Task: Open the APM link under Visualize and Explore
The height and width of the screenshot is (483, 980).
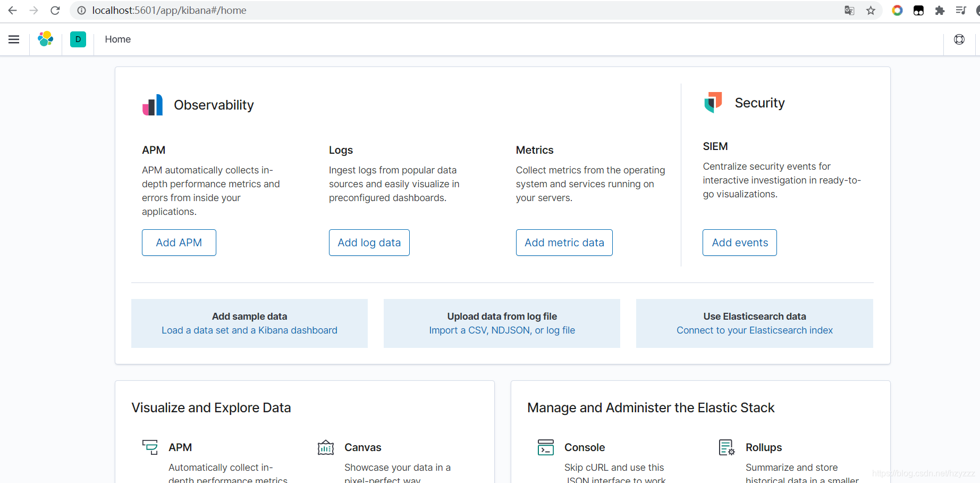Action: (180, 447)
